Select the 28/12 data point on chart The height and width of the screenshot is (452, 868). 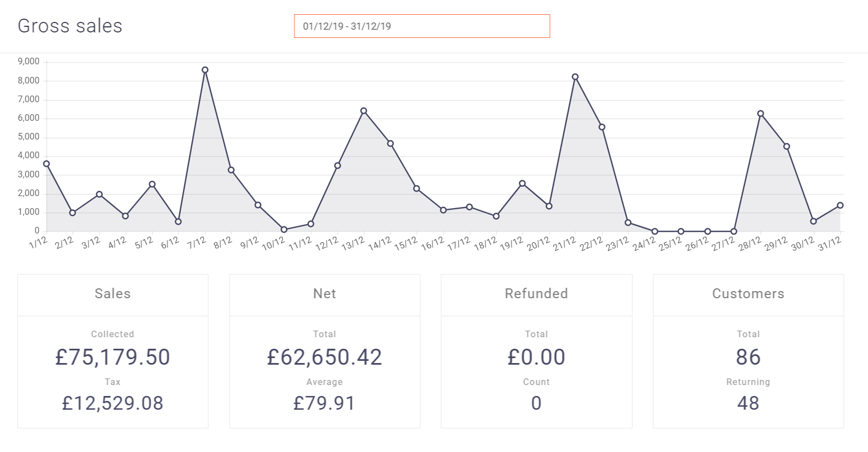(x=760, y=114)
